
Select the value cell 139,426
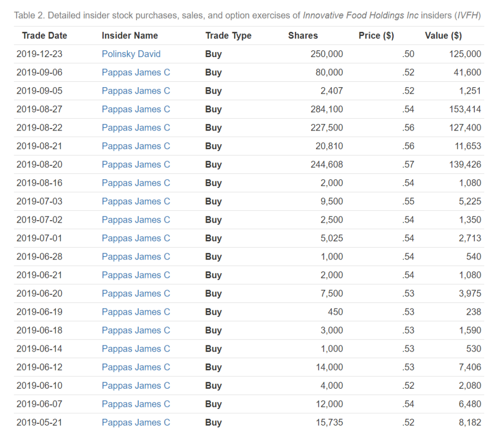click(x=465, y=165)
